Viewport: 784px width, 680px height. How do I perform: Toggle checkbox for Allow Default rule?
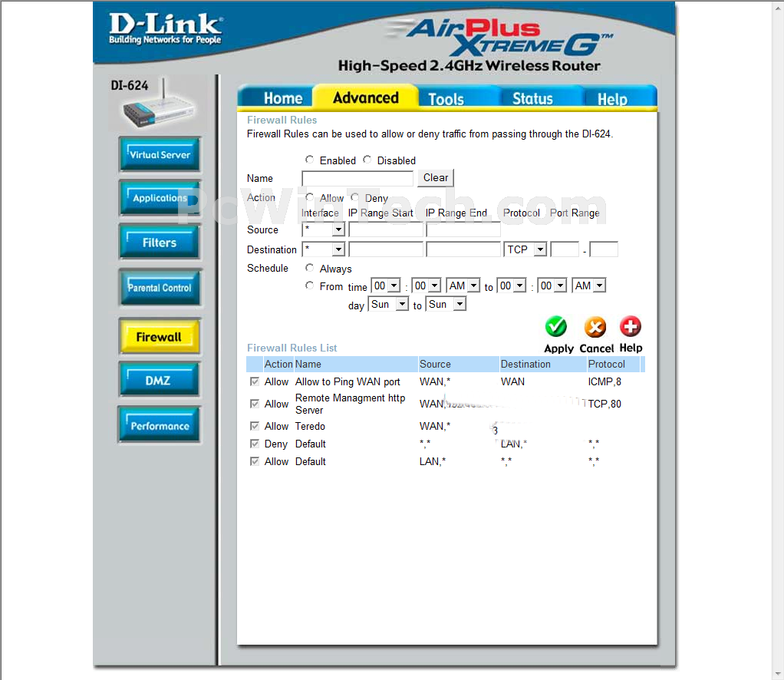[x=255, y=460]
